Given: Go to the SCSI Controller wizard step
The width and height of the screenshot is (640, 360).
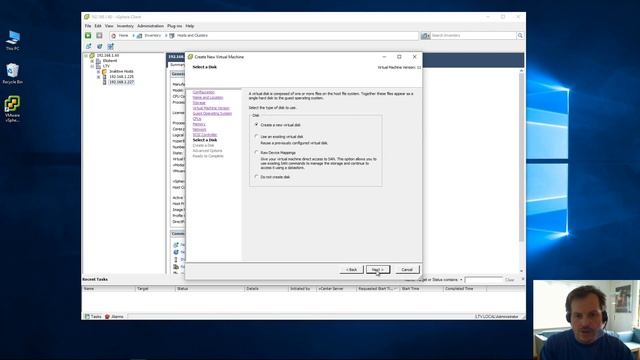Looking at the screenshot, I should point(205,135).
